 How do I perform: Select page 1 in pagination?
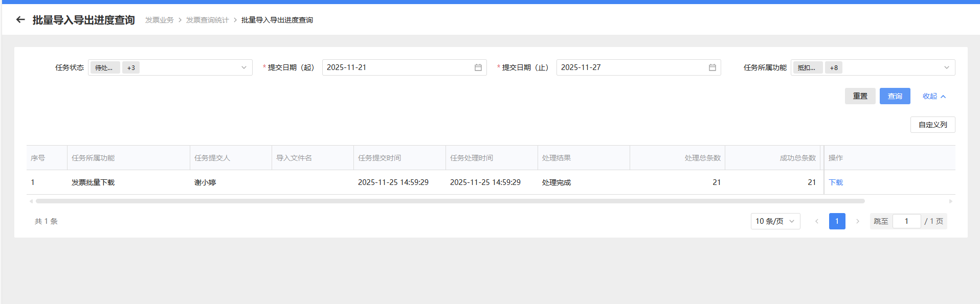tap(837, 221)
